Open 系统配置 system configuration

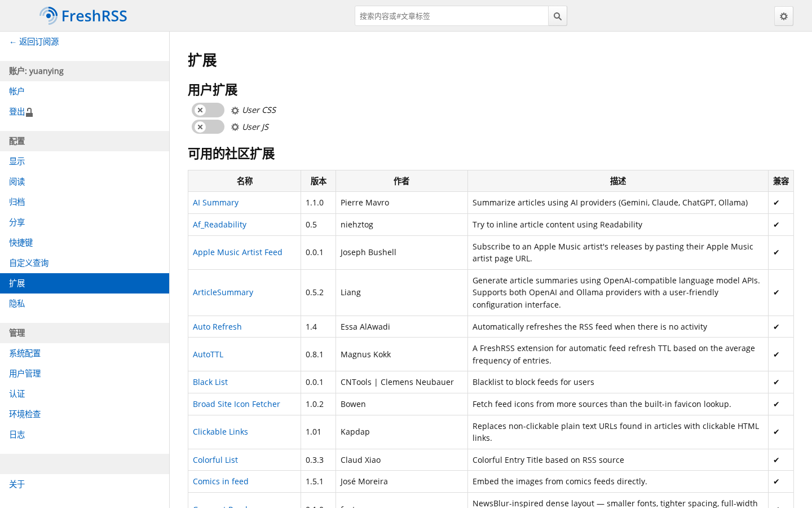click(x=85, y=353)
